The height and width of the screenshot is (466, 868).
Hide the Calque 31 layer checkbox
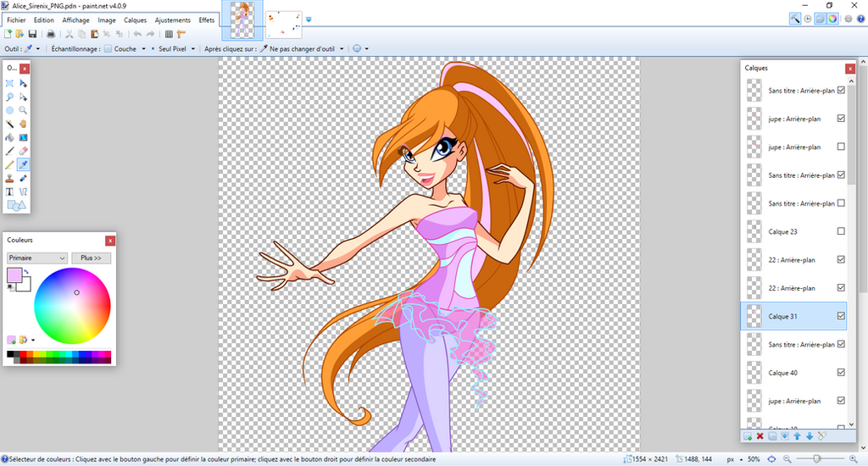pyautogui.click(x=841, y=316)
